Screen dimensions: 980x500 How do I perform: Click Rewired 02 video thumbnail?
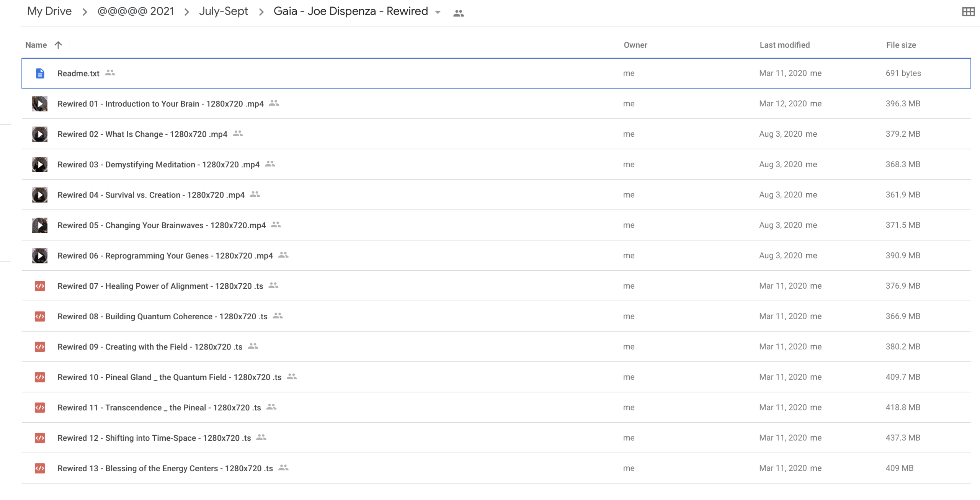tap(40, 134)
